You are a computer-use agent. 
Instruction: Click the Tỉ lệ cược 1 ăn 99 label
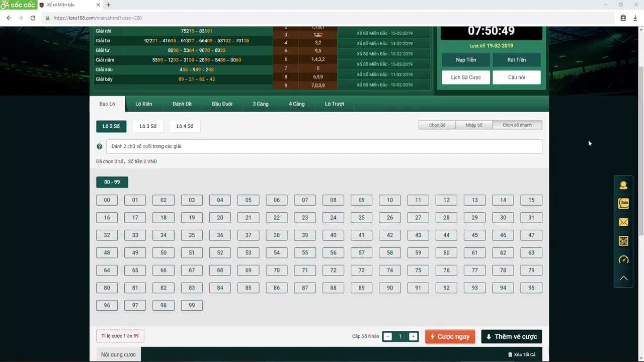120,336
